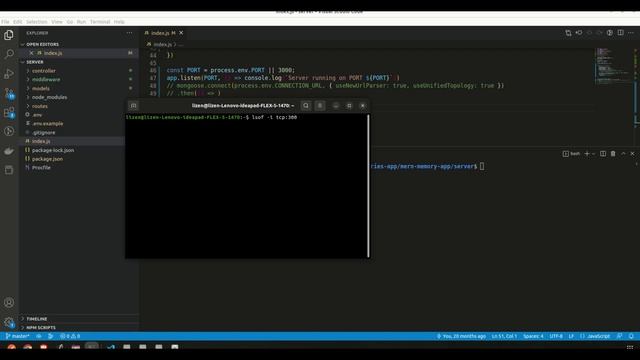This screenshot has width=640, height=360.
Task: Open show applications grid in dock
Action: click(x=630, y=347)
